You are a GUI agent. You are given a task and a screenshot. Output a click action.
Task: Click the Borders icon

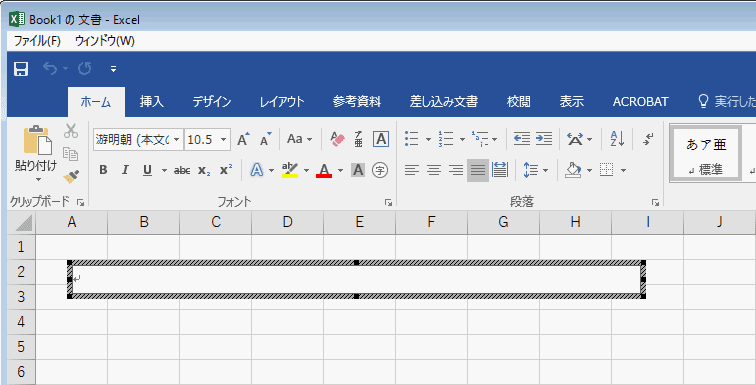pos(607,170)
